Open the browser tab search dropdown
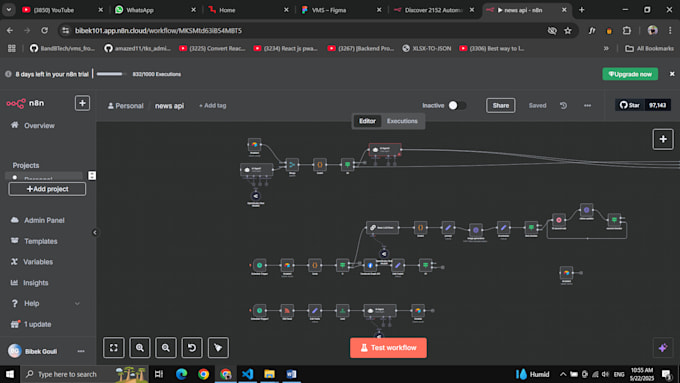The height and width of the screenshot is (383, 680). 9,10
